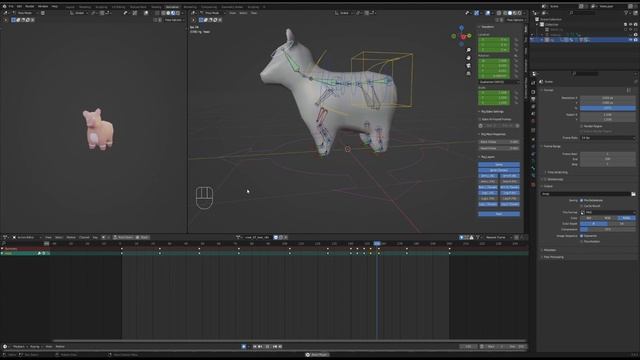
Task: Toggle perspective/orthographic gizmo icon
Action: tap(469, 73)
